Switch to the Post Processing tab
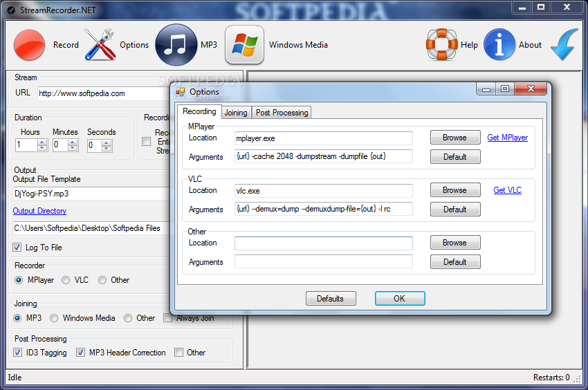Viewport: 588px width, 390px height. click(x=282, y=113)
